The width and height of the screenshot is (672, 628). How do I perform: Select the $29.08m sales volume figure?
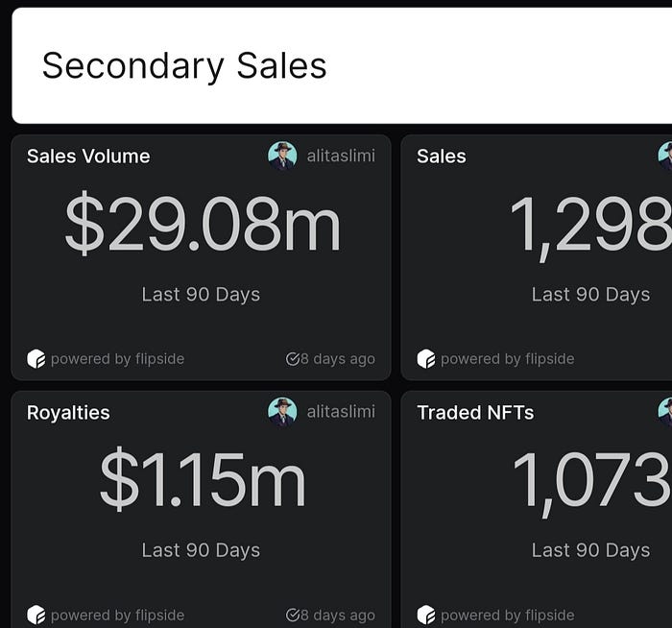point(203,224)
